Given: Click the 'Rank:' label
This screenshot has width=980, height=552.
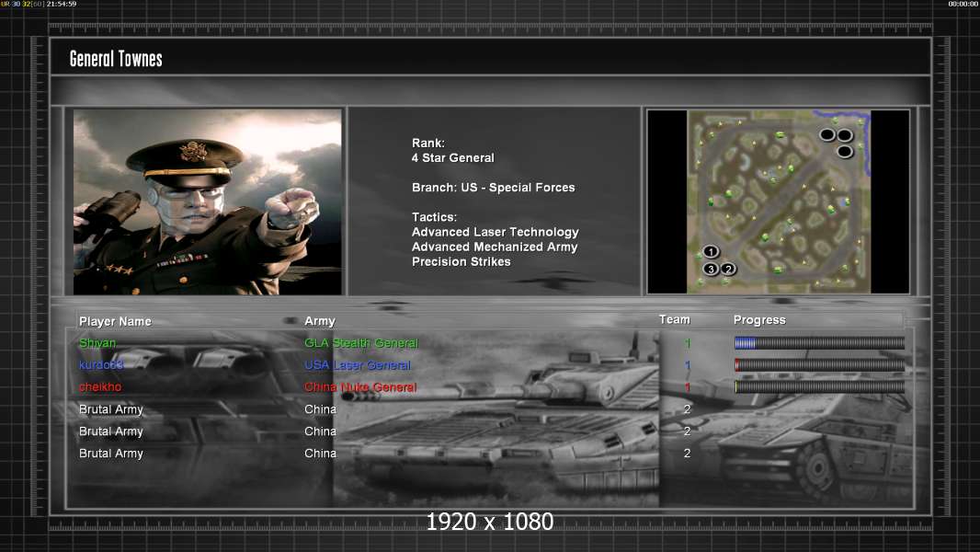Looking at the screenshot, I should [x=428, y=144].
